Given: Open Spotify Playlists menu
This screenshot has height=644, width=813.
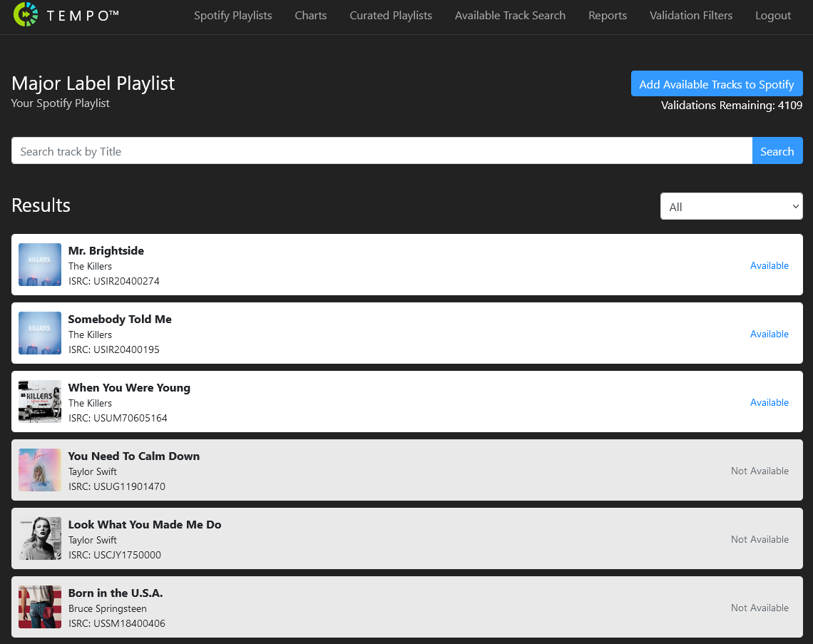Looking at the screenshot, I should point(233,16).
